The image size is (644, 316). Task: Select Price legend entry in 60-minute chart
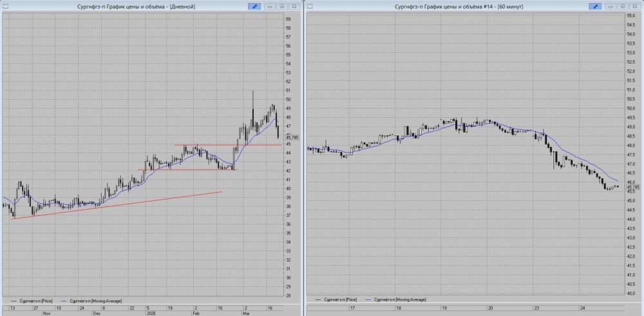336,300
